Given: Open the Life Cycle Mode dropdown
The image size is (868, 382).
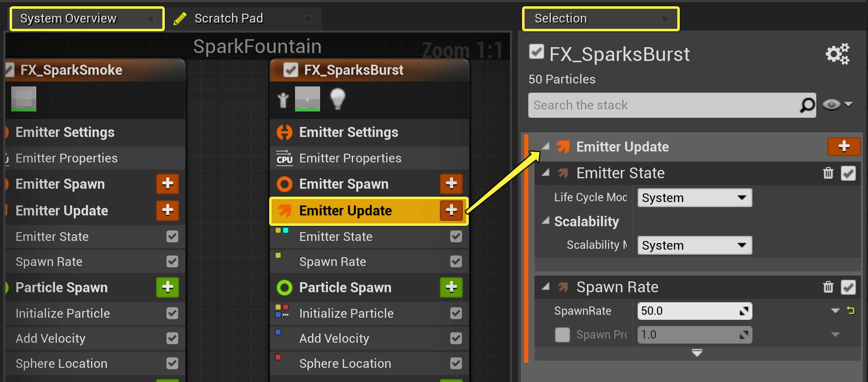Looking at the screenshot, I should (x=694, y=197).
